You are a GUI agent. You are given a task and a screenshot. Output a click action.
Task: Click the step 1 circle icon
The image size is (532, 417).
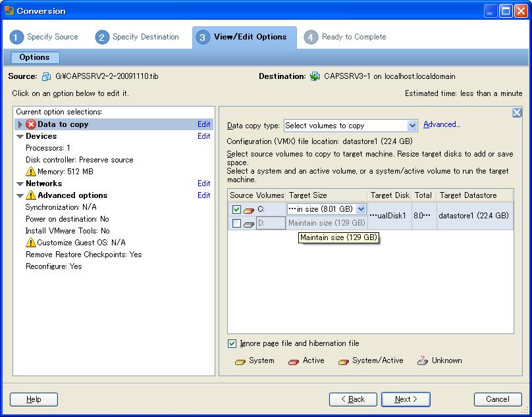(16, 37)
